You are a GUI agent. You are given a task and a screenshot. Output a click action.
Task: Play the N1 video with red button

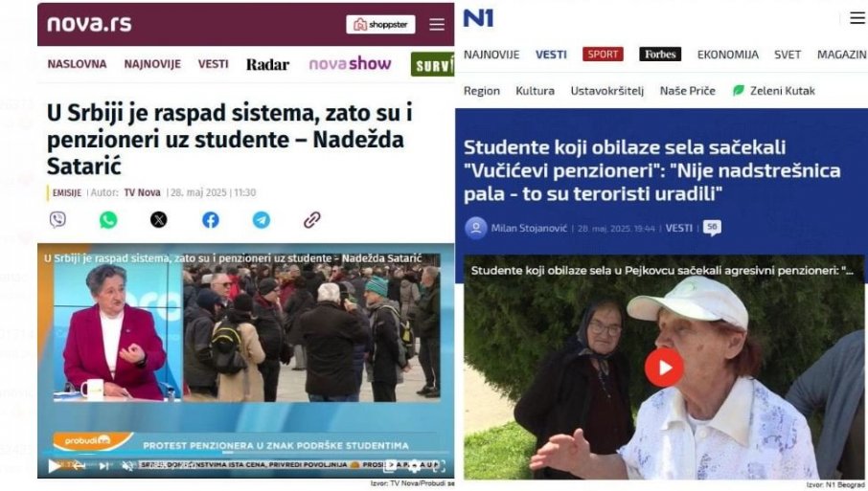coord(664,368)
